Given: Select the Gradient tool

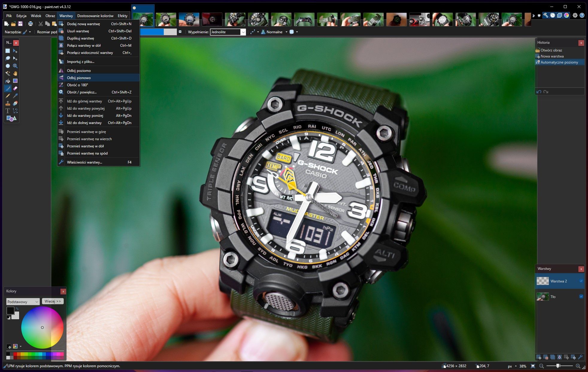Looking at the screenshot, I should (15, 81).
